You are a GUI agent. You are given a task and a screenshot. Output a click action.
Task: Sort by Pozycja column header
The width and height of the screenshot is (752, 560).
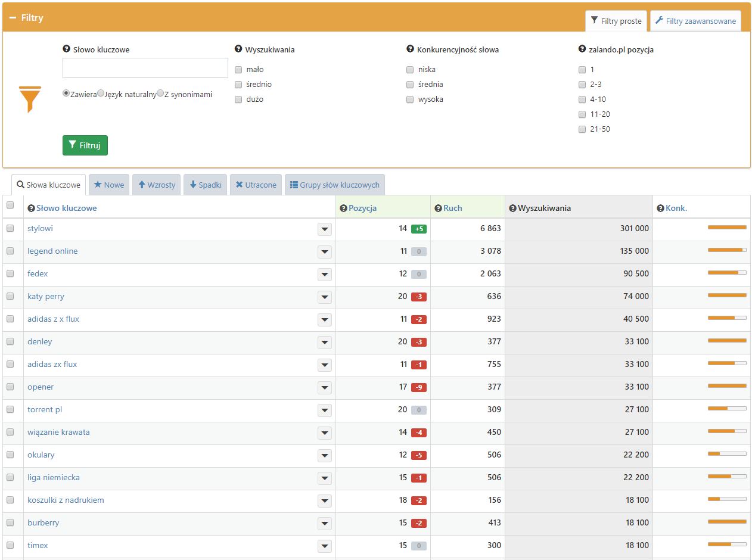[362, 208]
